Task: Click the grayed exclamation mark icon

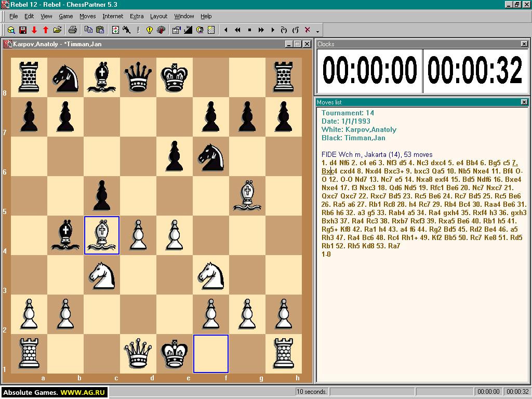Action: (138, 30)
